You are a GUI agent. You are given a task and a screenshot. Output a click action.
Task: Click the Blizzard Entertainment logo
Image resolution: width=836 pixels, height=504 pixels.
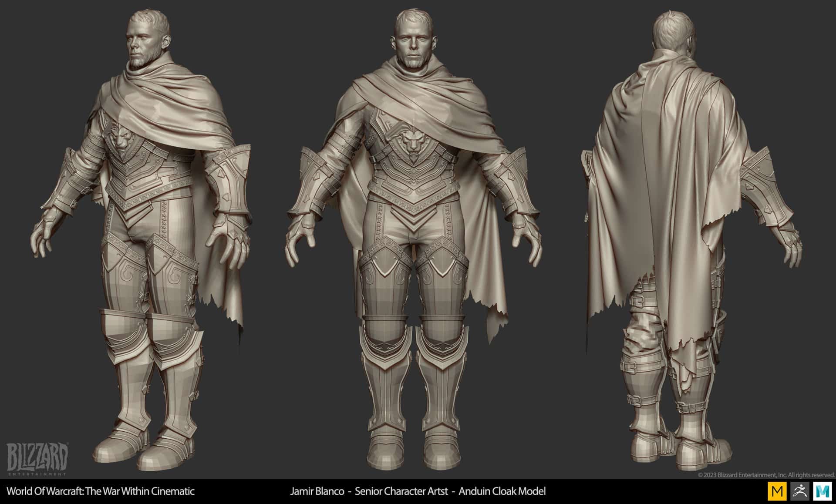click(x=37, y=459)
